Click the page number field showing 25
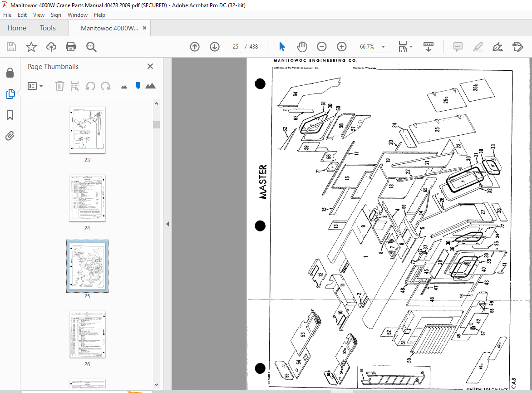The width and height of the screenshot is (532, 393). pos(236,47)
